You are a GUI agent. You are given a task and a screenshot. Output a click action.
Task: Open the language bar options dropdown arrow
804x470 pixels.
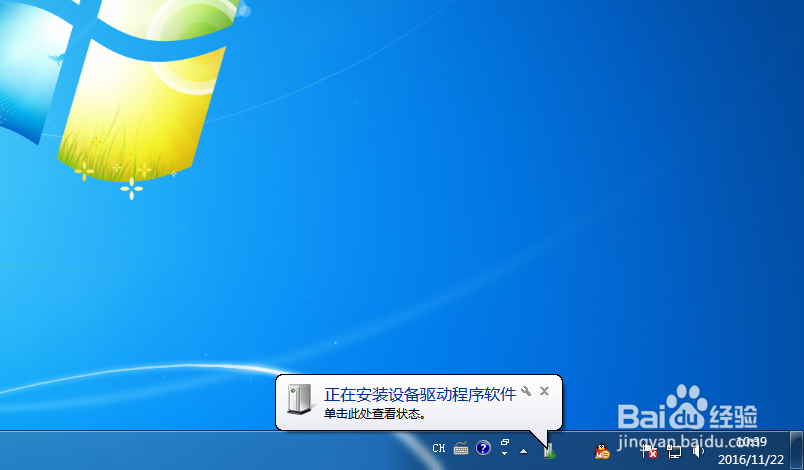505,453
